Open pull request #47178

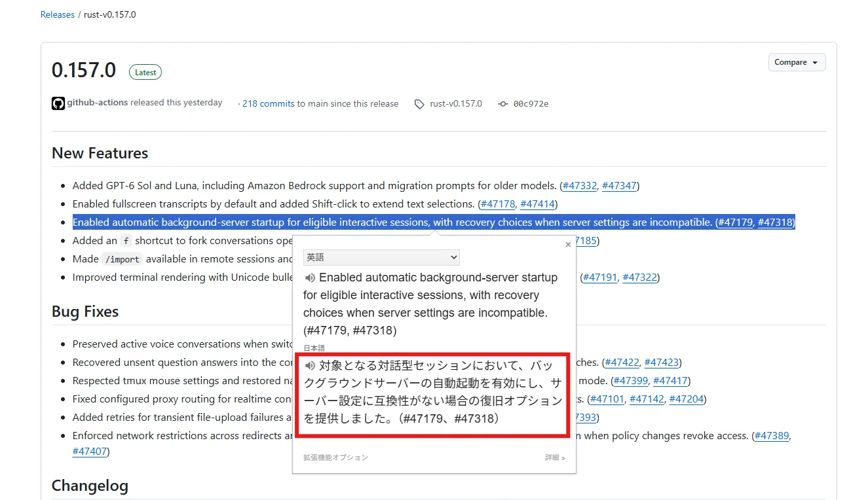click(498, 204)
